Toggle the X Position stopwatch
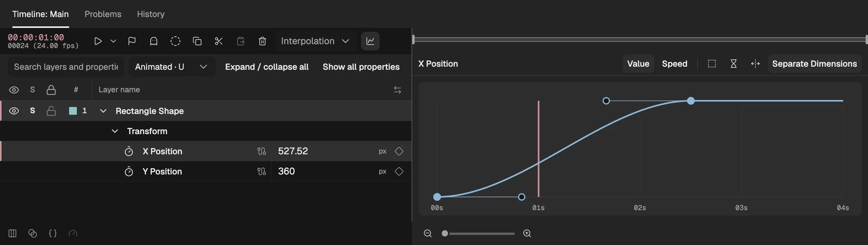This screenshot has height=245, width=868. 129,151
